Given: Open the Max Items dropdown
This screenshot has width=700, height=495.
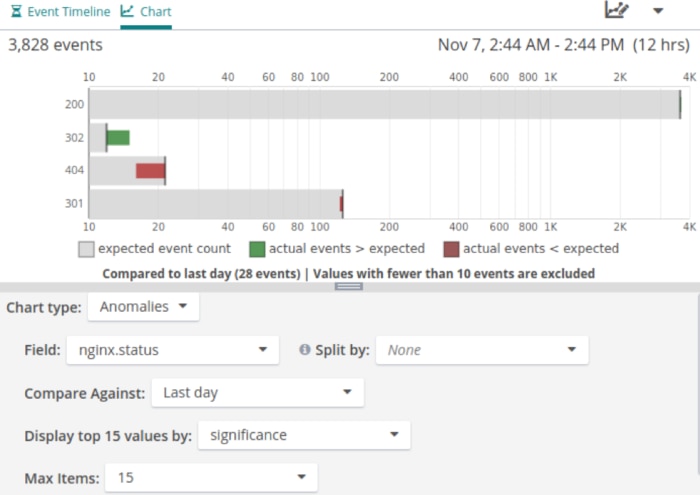Looking at the screenshot, I should point(212,478).
